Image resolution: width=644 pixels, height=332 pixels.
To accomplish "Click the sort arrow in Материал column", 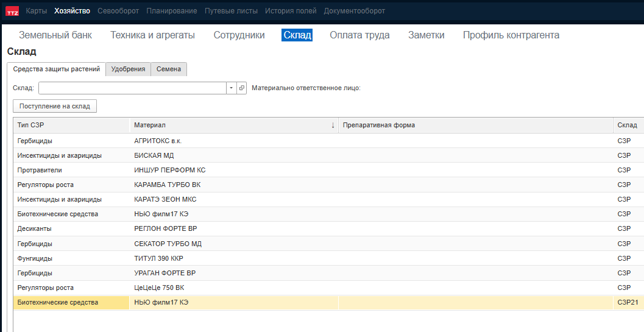I will pos(333,125).
